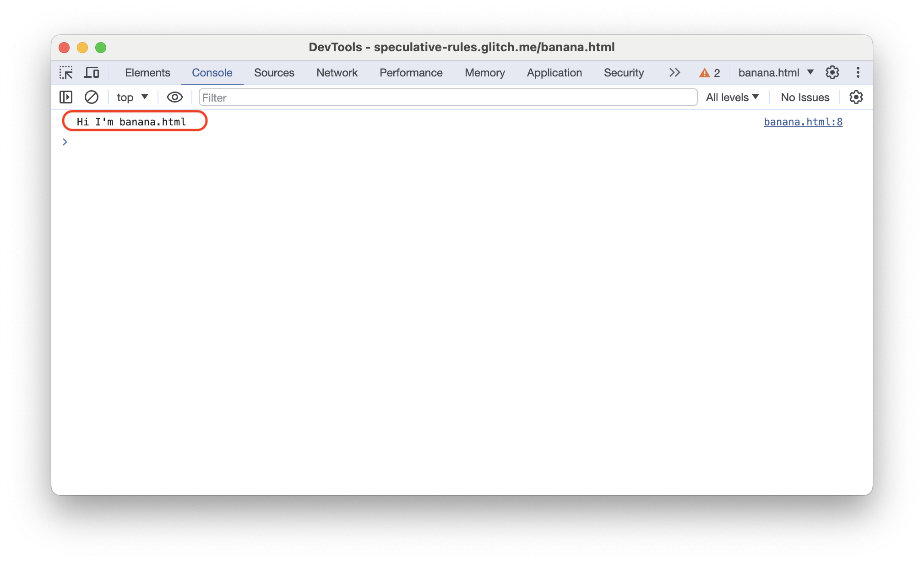Click the DevTools settings gear icon
The height and width of the screenshot is (563, 924).
[832, 73]
